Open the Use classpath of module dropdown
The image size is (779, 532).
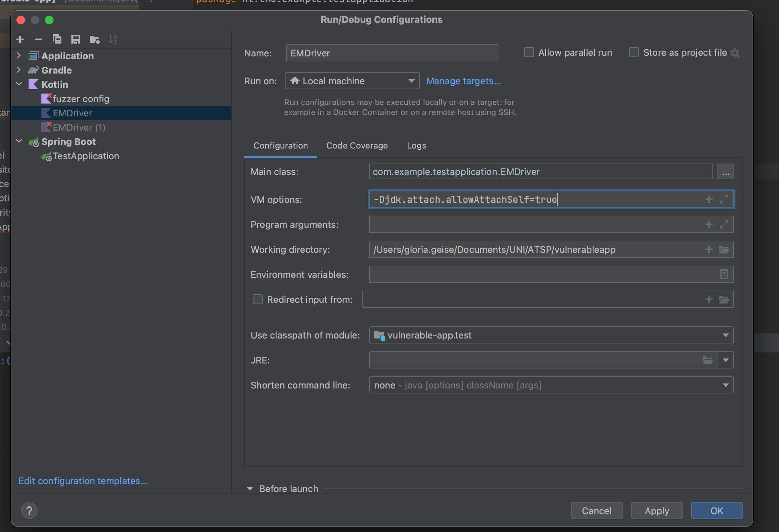[x=725, y=335]
